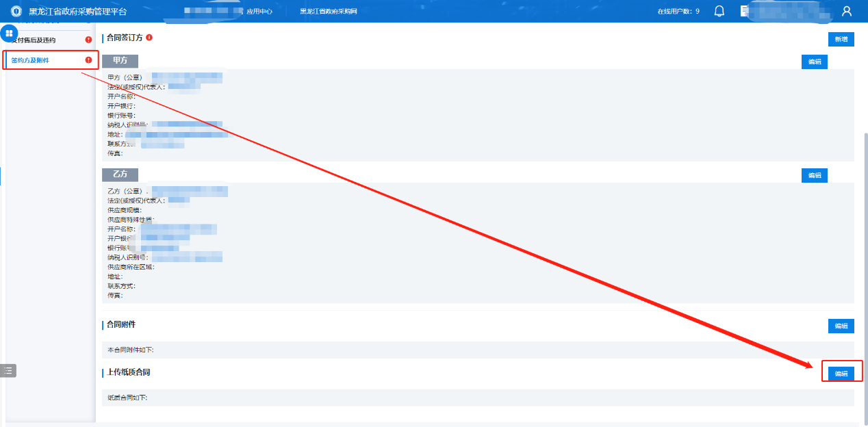Screen dimensions: 868x427
Task: Click 编辑 for 上传纸质合同 section
Action: 841,374
